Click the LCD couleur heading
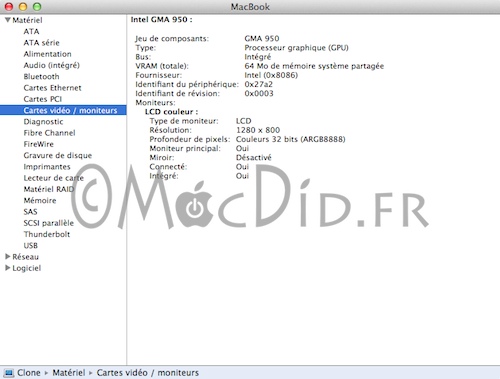 pyautogui.click(x=171, y=112)
